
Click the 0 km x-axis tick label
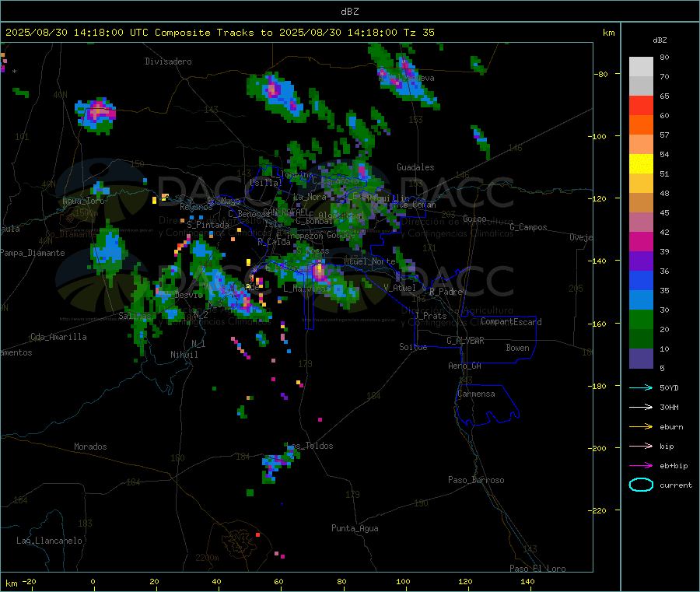click(x=93, y=581)
